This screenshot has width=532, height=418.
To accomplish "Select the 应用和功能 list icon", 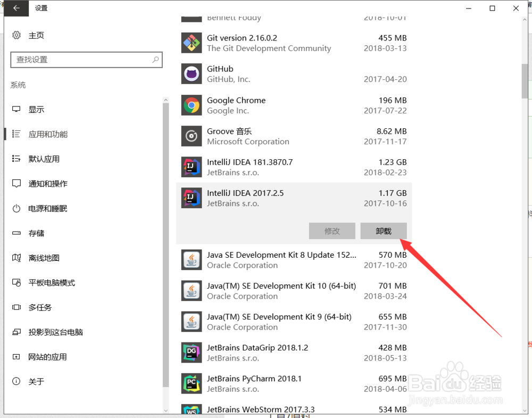I will click(x=16, y=134).
